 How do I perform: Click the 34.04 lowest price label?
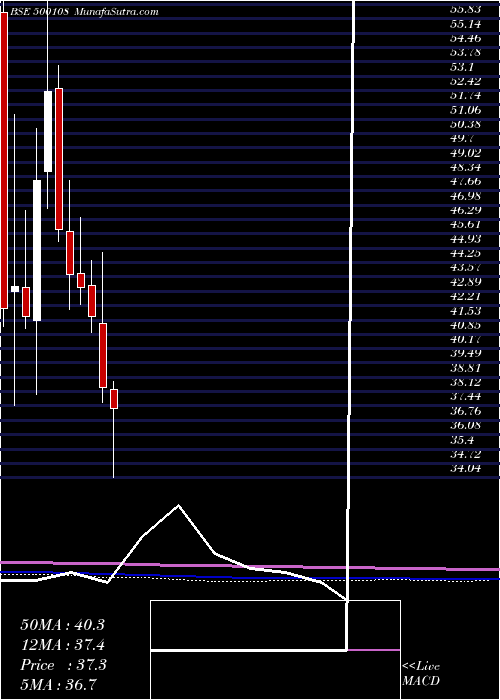point(464,469)
